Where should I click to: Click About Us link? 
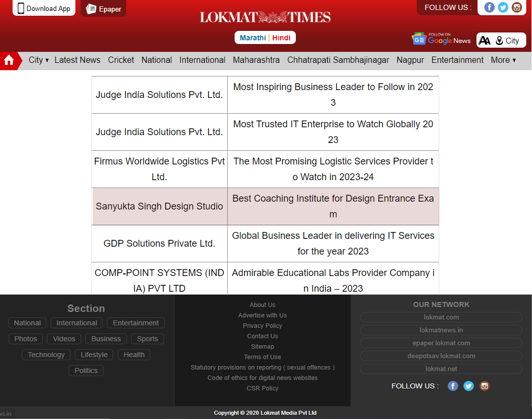point(263,305)
